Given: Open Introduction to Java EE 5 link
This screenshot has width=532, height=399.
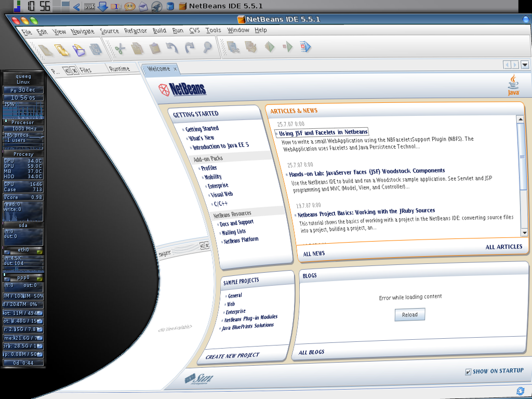Looking at the screenshot, I should (221, 146).
